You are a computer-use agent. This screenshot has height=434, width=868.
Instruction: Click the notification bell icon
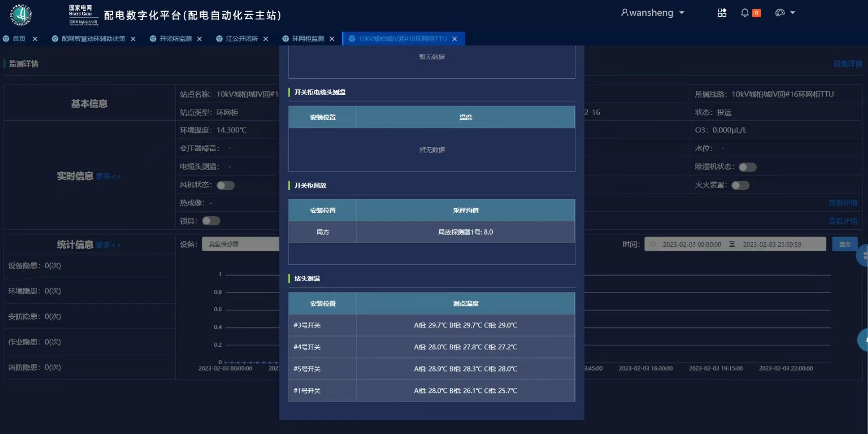click(x=745, y=13)
